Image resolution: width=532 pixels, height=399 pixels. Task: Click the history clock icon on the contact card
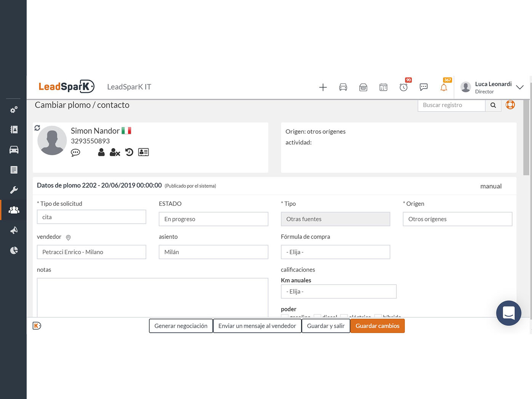(x=129, y=152)
